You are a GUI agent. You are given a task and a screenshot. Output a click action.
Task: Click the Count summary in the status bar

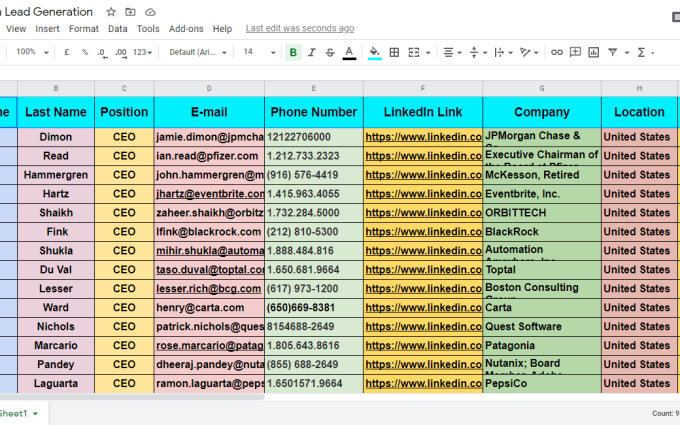(x=665, y=414)
